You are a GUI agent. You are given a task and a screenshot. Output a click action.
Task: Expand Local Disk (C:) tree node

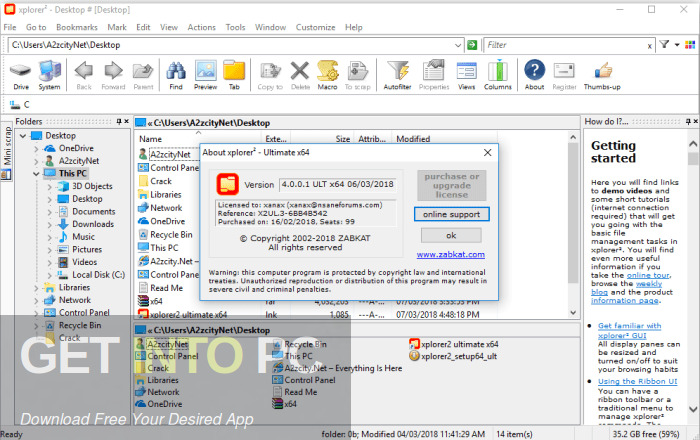pyautogui.click(x=50, y=275)
